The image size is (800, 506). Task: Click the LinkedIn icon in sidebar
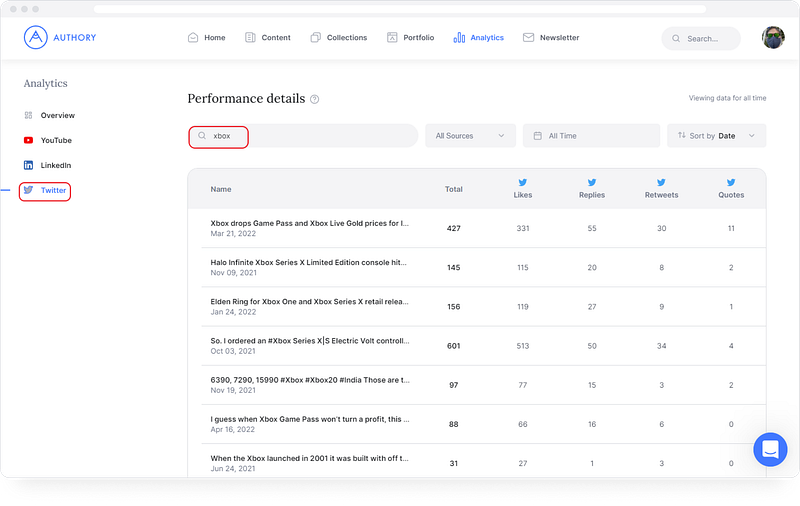tap(29, 165)
